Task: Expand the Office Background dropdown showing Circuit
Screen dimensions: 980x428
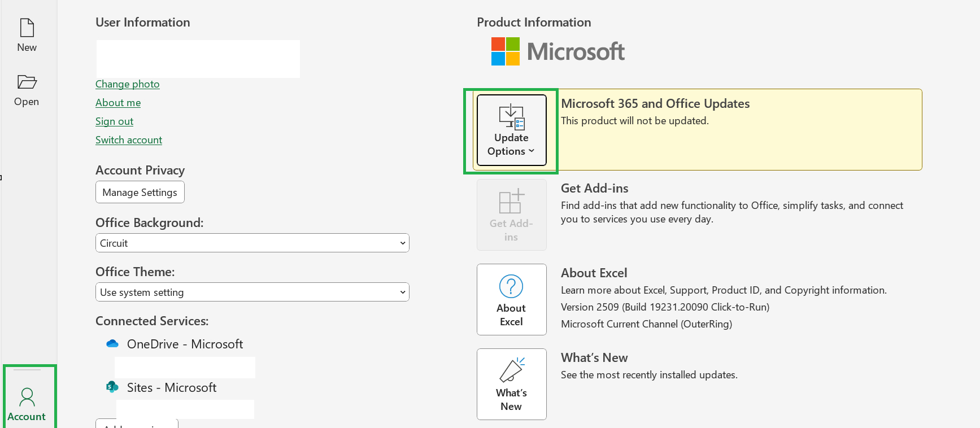Action: 252,243
